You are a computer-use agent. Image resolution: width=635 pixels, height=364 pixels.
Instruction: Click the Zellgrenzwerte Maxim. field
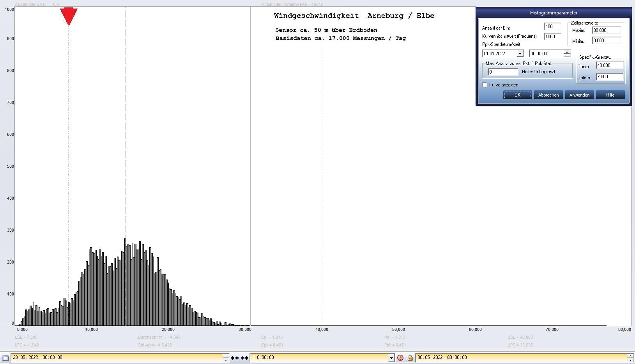tap(606, 30)
